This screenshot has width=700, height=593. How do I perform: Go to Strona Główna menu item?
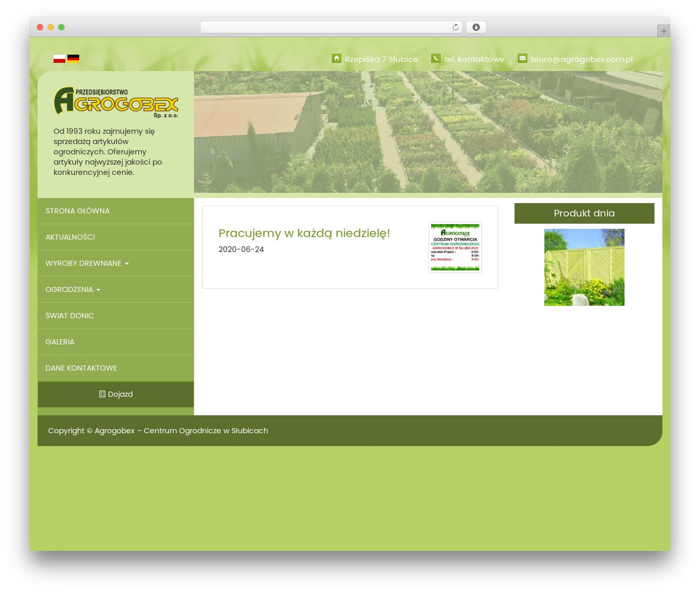(116, 211)
